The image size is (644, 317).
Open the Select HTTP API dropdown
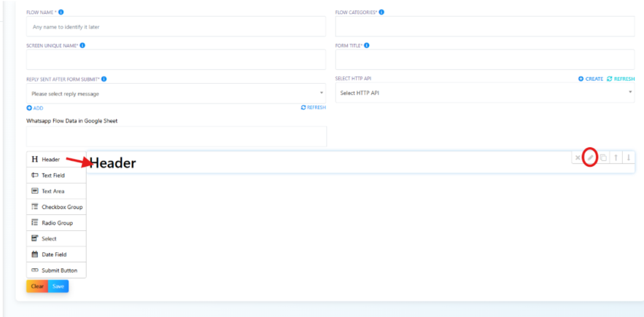[485, 93]
